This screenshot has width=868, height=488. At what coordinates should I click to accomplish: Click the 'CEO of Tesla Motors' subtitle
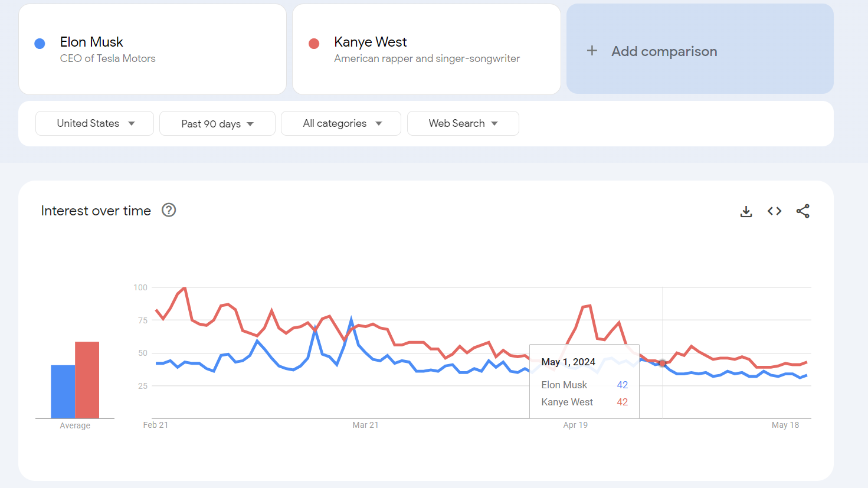tap(108, 58)
